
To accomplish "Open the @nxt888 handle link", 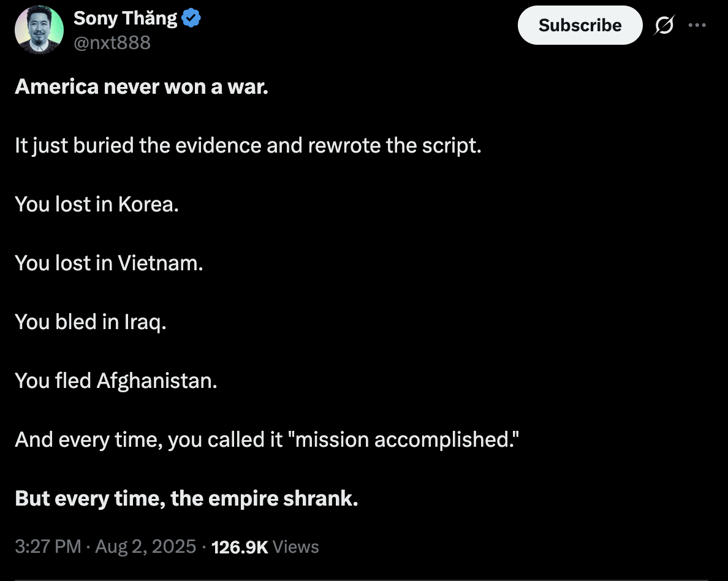I will (112, 42).
